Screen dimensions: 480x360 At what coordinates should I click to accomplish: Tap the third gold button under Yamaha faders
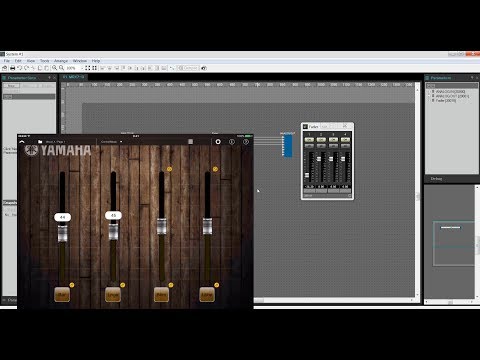(x=161, y=295)
